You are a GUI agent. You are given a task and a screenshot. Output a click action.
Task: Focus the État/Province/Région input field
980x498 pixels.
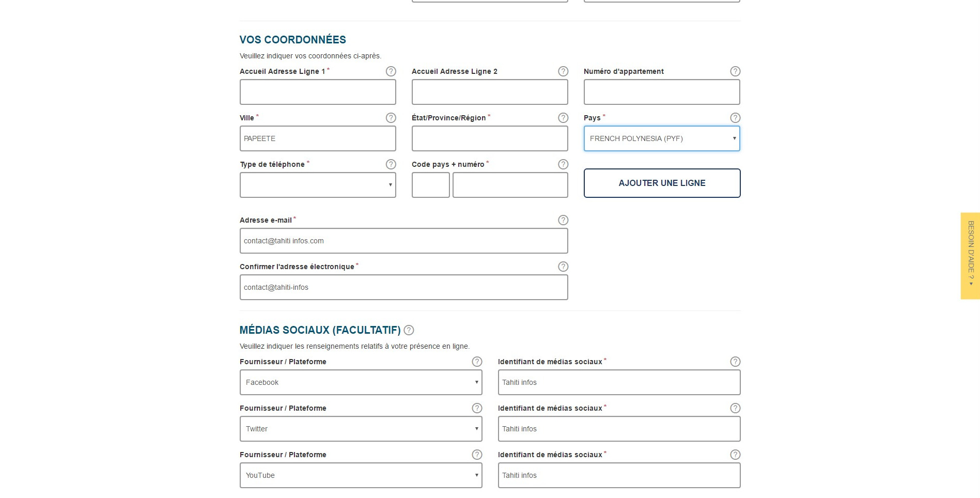click(x=489, y=138)
